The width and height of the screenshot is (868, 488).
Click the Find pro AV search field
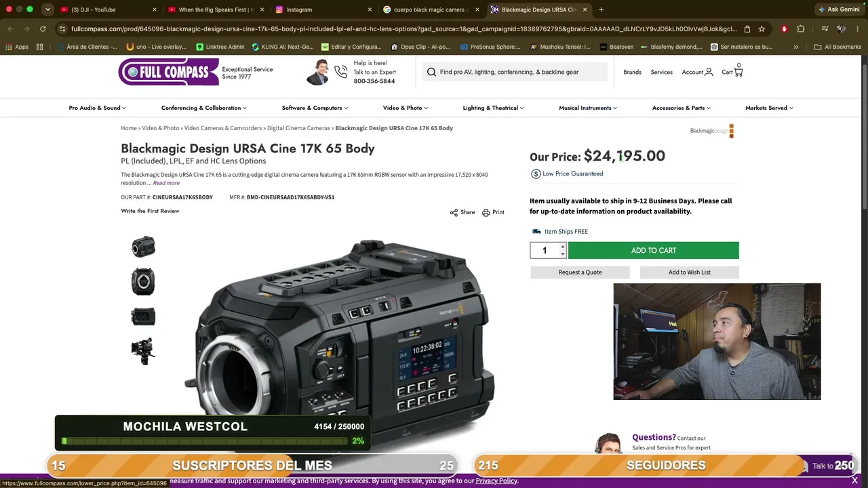pos(515,72)
